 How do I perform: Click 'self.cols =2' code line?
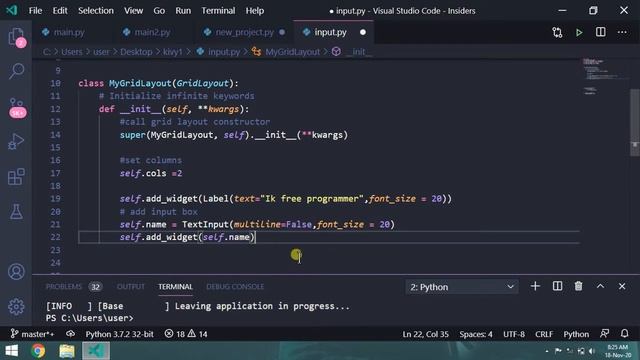(x=151, y=173)
